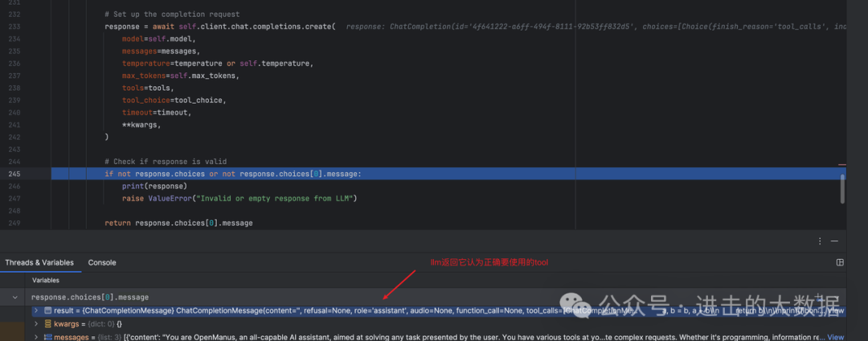Switch to the Console tab
Viewport: 868px width, 341px height.
102,262
